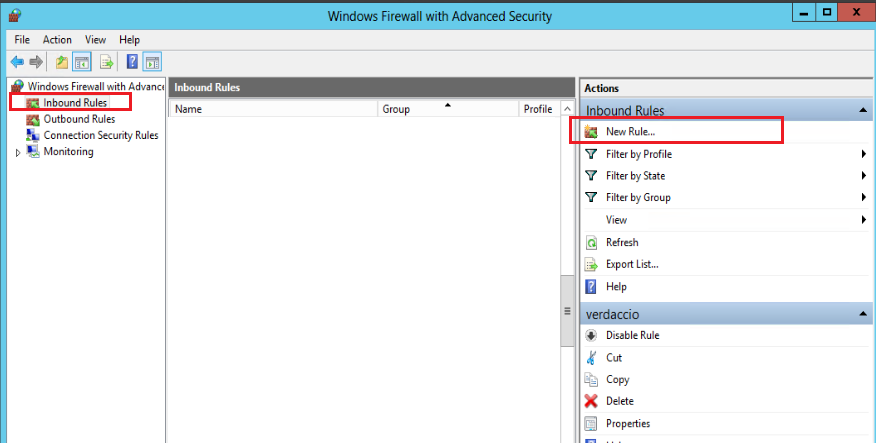Click the Export List action icon
The width and height of the screenshot is (876, 443).
point(591,265)
